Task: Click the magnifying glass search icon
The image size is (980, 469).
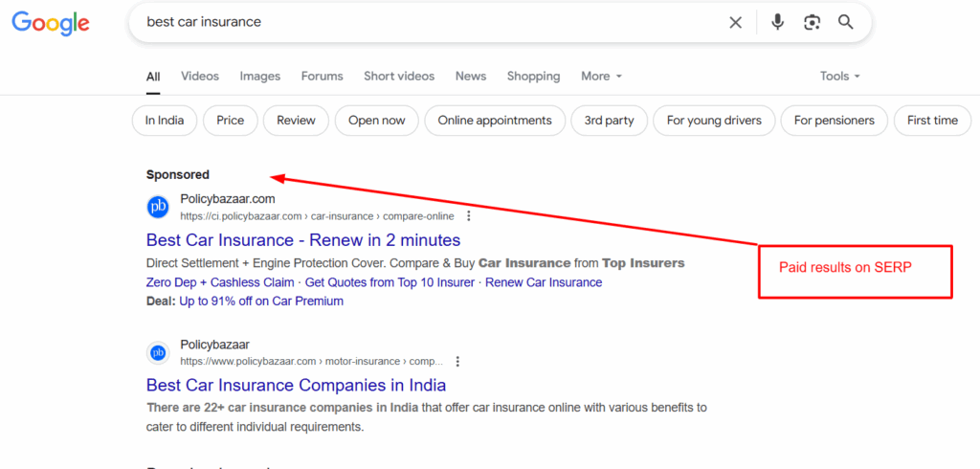Action: point(846,23)
